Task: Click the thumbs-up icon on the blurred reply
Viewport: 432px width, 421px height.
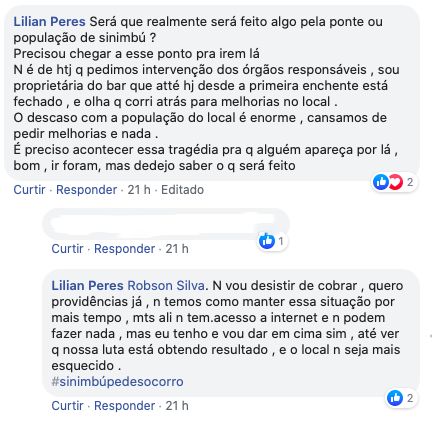Action: click(267, 241)
